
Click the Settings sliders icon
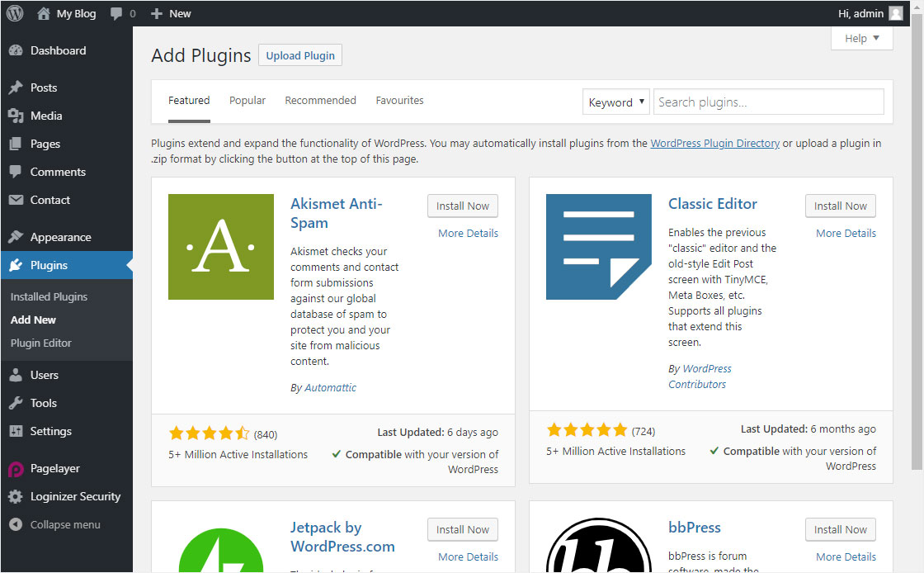(16, 431)
